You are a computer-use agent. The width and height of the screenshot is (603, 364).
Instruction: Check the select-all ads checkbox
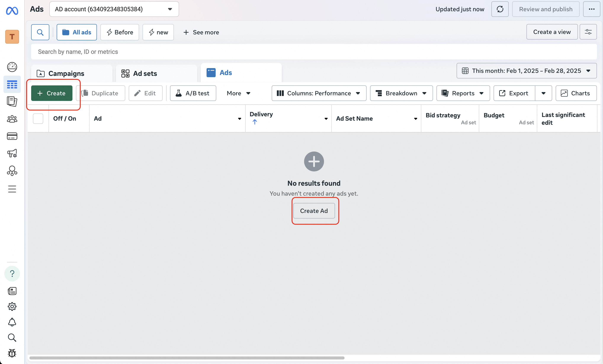pos(38,119)
